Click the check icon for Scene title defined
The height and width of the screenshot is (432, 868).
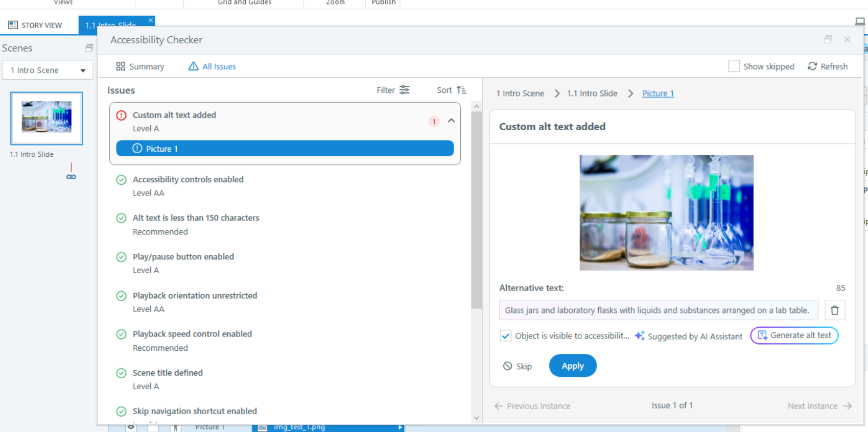click(x=121, y=373)
